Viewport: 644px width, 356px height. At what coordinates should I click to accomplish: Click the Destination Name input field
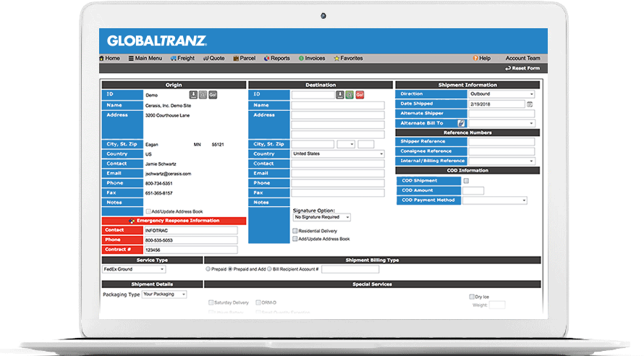337,105
